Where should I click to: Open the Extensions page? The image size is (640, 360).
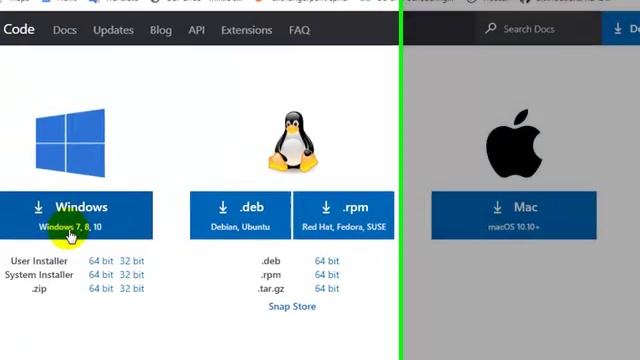[247, 30]
